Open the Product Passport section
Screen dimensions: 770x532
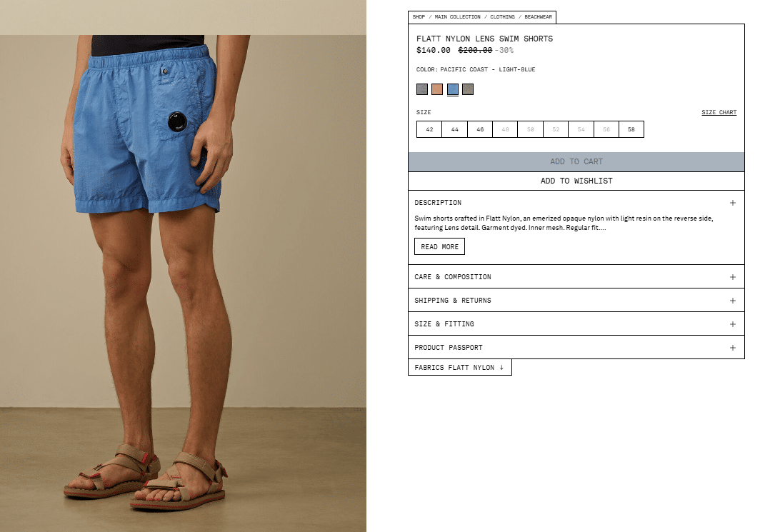click(576, 348)
